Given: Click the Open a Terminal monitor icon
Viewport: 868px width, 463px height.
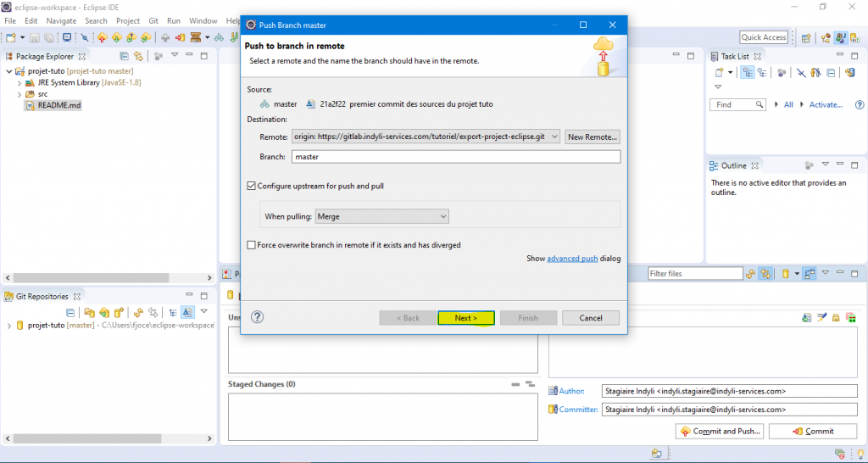Looking at the screenshot, I should click(x=67, y=37).
